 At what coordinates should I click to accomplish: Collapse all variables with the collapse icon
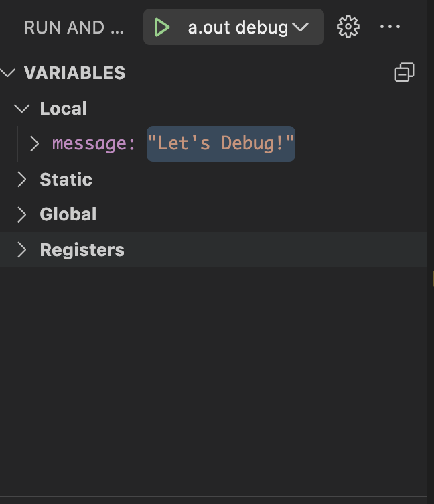pyautogui.click(x=404, y=72)
